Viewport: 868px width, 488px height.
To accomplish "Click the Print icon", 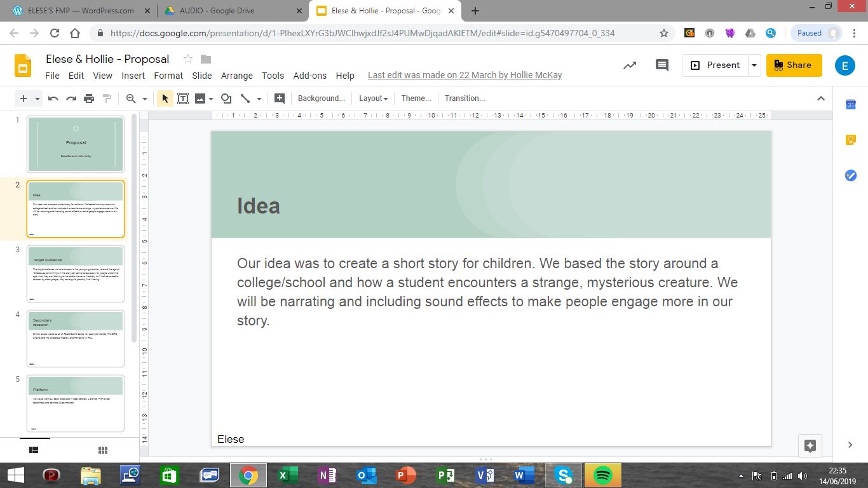I will [x=89, y=98].
